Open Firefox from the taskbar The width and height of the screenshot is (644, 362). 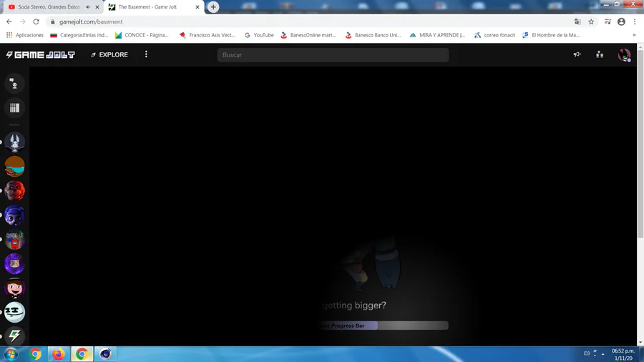(59, 354)
